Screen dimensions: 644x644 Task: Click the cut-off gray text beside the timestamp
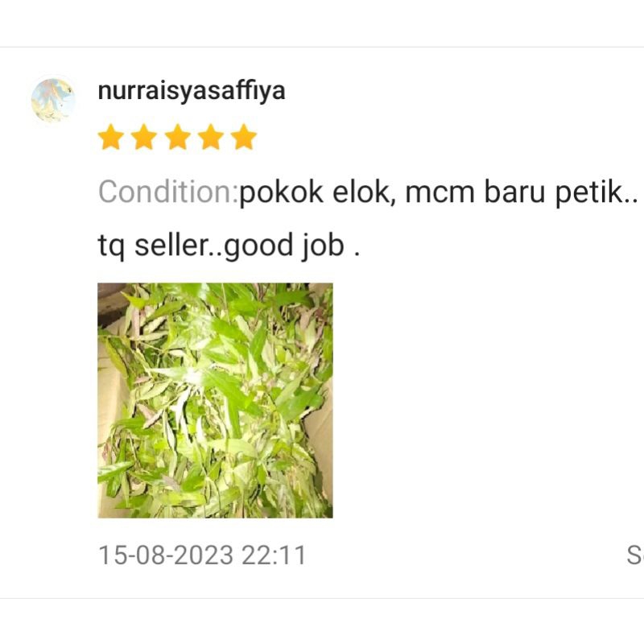[x=635, y=555]
